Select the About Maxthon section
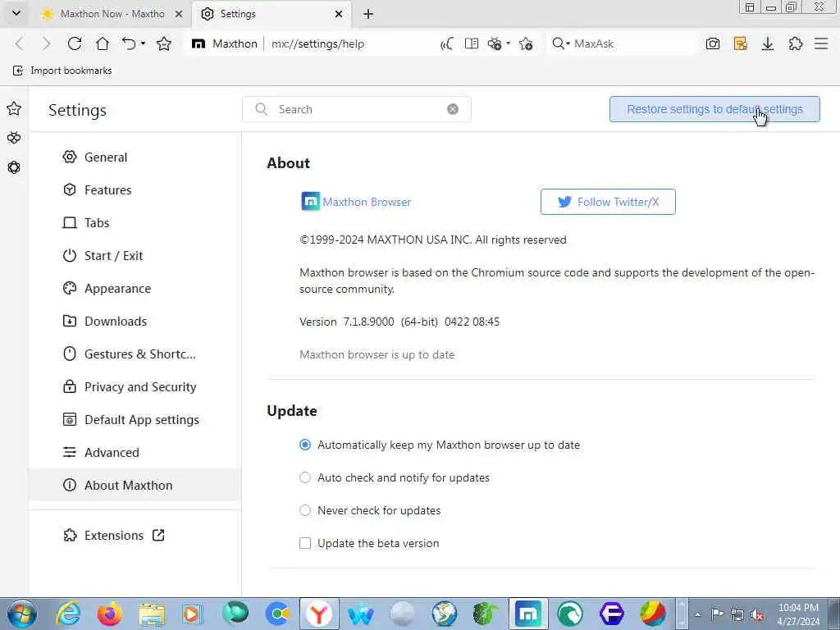The height and width of the screenshot is (630, 840). [x=135, y=485]
